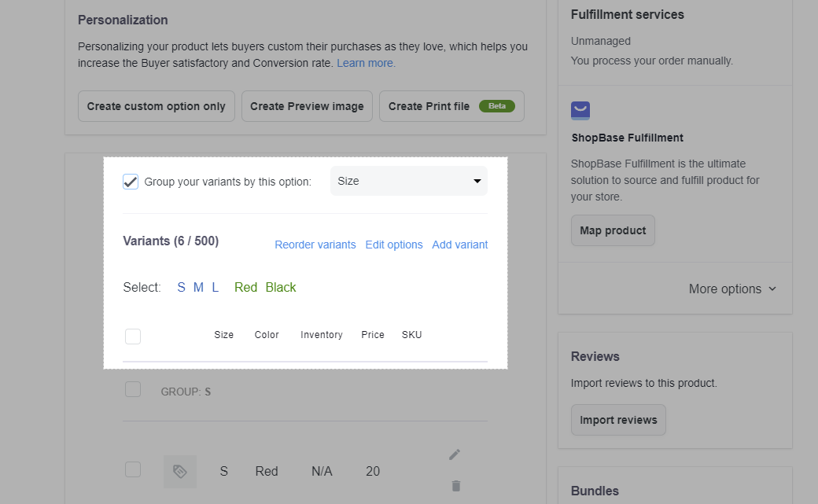Click the S Red variant image placeholder
This screenshot has width=818, height=504.
point(180,472)
